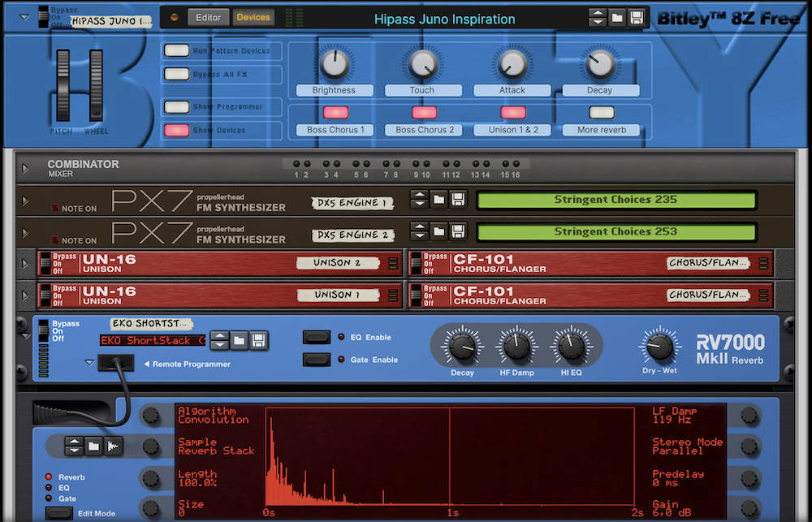This screenshot has height=522, width=812.
Task: Enable RV7000 Gate Enable button
Action: [317, 360]
